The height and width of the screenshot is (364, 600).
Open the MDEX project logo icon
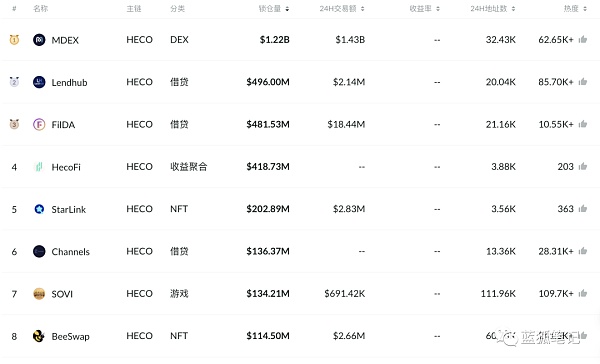(39, 40)
